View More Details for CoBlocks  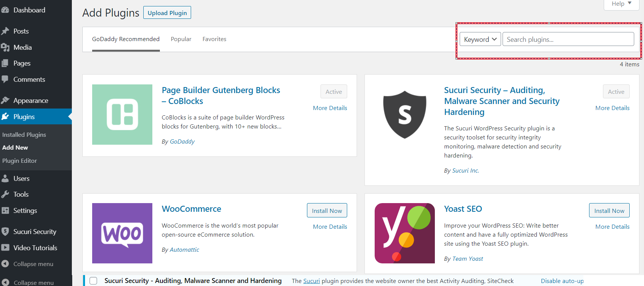(x=330, y=108)
